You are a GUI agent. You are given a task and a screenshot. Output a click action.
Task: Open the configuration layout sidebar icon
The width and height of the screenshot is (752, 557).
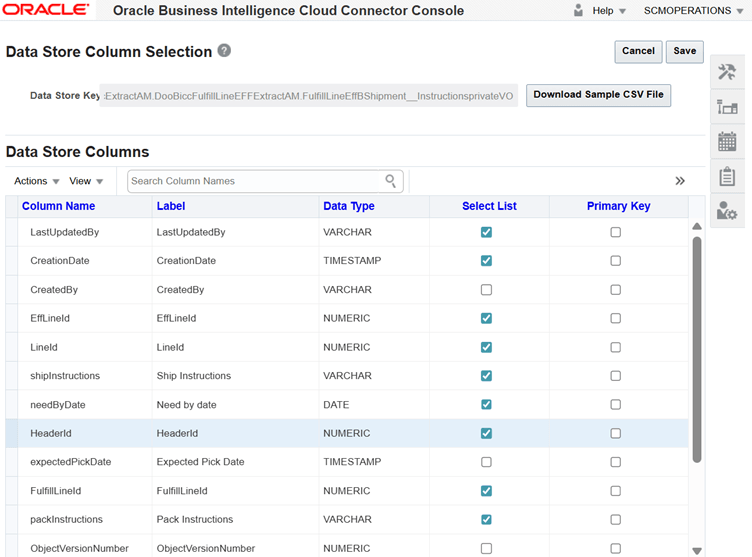click(x=727, y=107)
